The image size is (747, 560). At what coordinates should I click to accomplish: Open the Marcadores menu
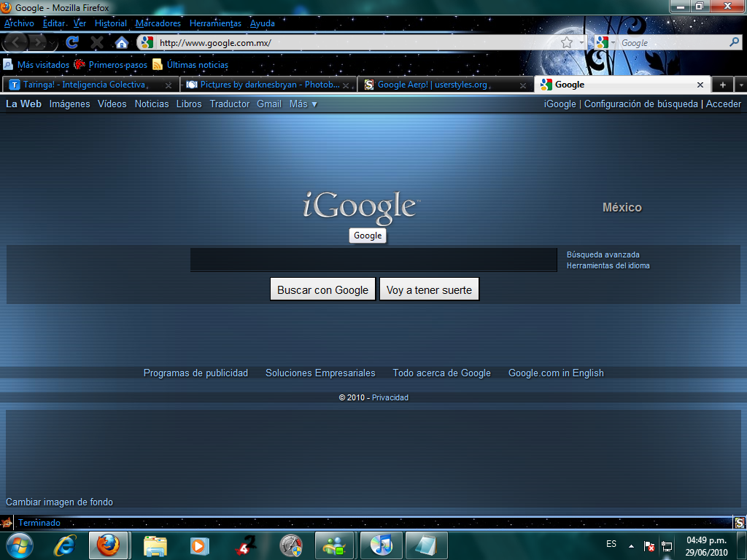(158, 23)
